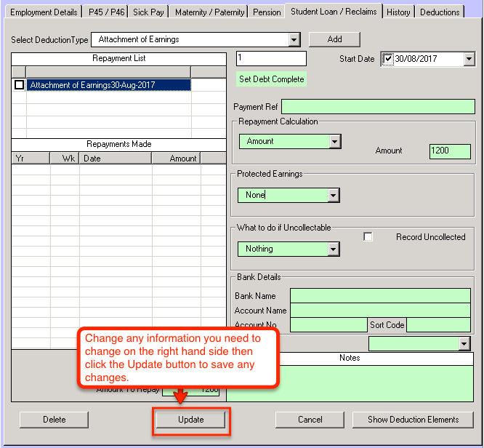Click the Bank Name input field
This screenshot has height=448, width=484.
coord(380,296)
